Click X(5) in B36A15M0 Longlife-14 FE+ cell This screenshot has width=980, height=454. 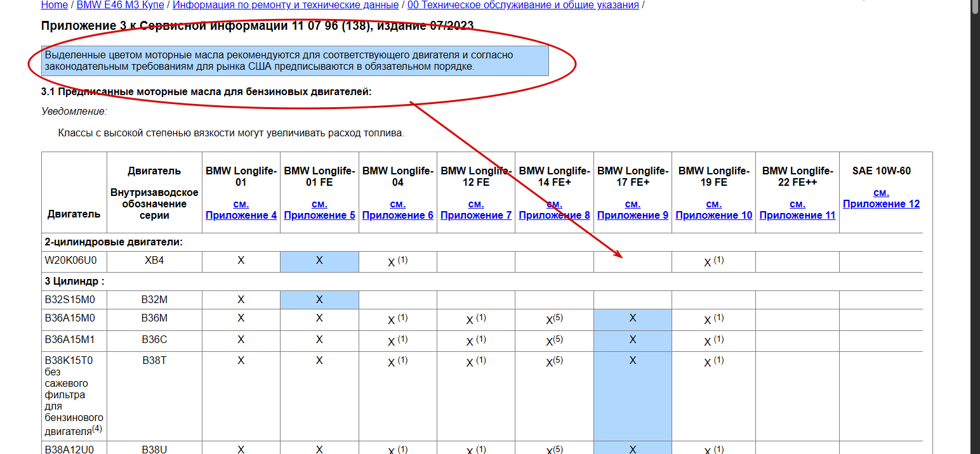click(554, 320)
